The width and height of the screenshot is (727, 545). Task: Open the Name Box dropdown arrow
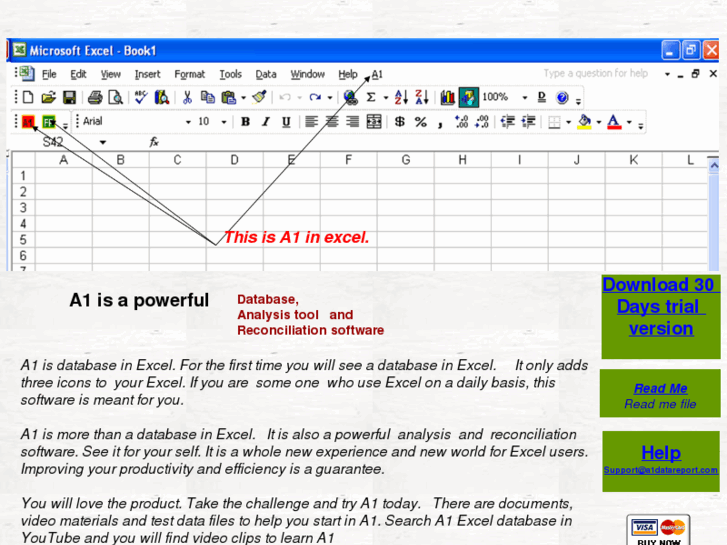click(103, 142)
